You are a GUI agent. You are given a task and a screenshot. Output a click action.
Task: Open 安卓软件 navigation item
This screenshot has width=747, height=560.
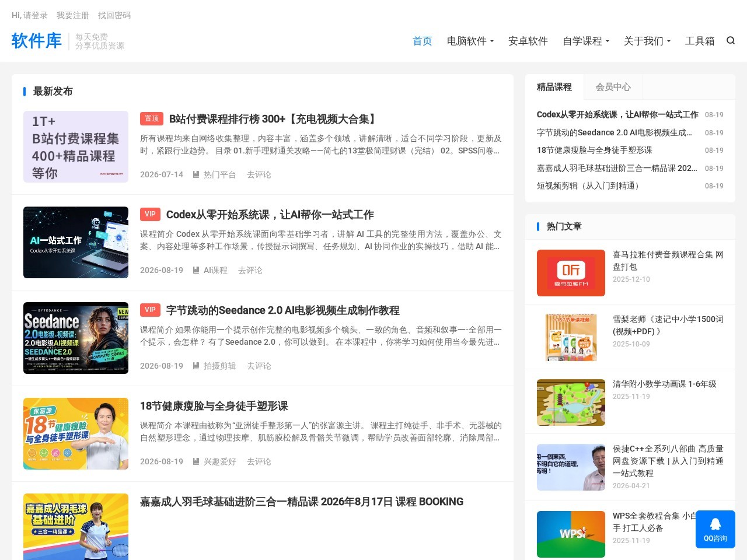coord(528,41)
